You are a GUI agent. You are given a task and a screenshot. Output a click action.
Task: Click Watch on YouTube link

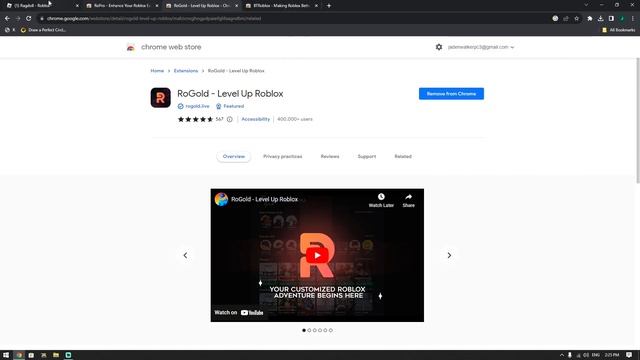pyautogui.click(x=239, y=313)
